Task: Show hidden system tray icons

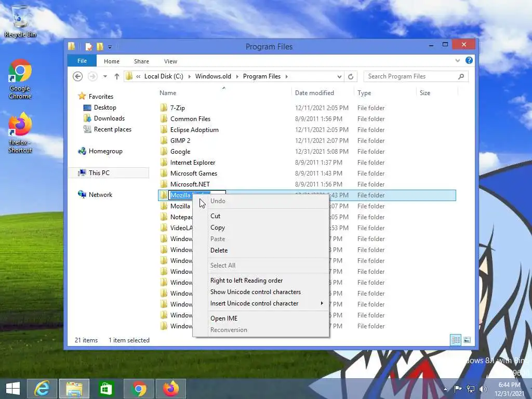Action: tap(445, 389)
